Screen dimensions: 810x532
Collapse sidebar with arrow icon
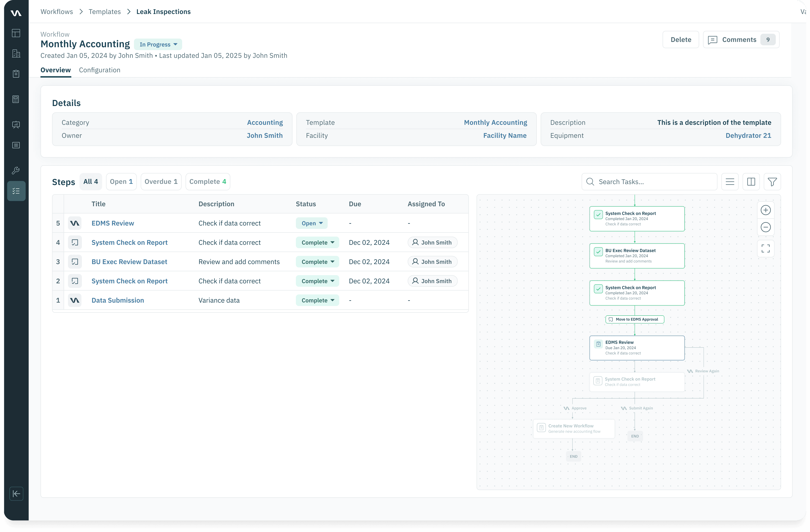(x=16, y=494)
